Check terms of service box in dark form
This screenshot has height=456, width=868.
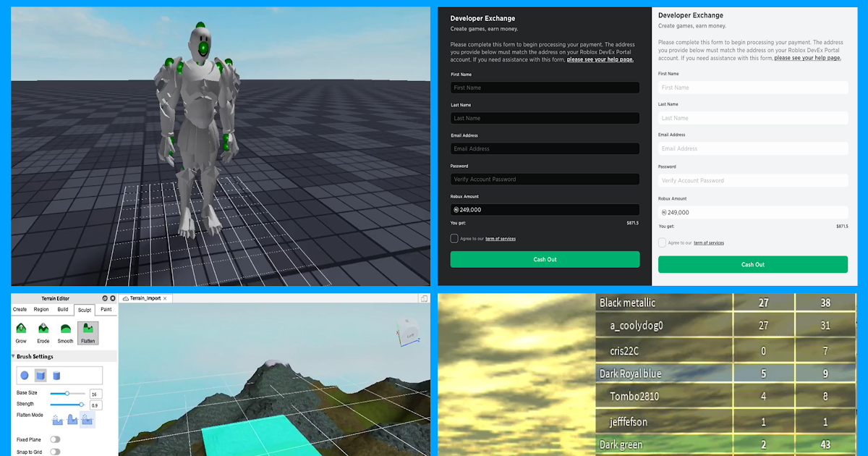pyautogui.click(x=454, y=238)
